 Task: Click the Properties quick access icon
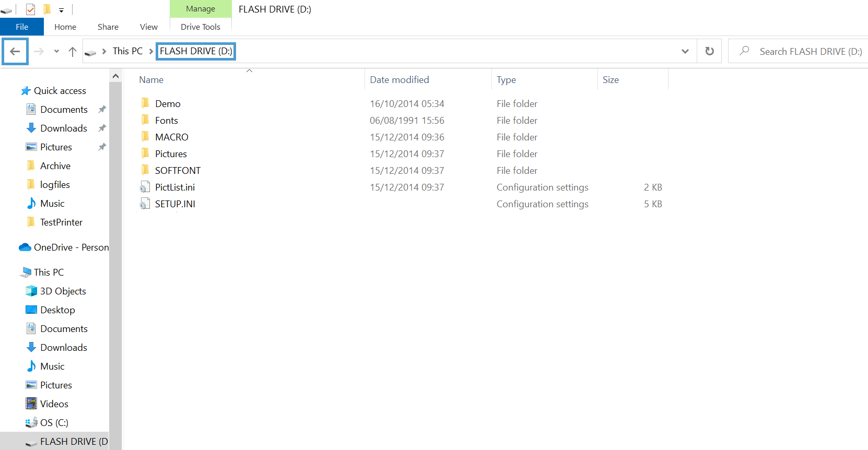[x=30, y=9]
